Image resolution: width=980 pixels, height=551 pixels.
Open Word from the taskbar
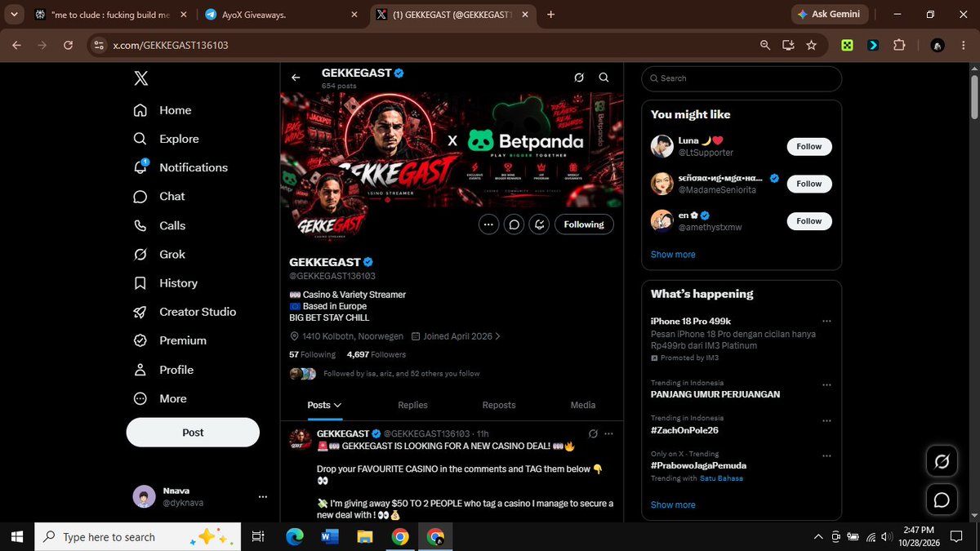point(330,536)
